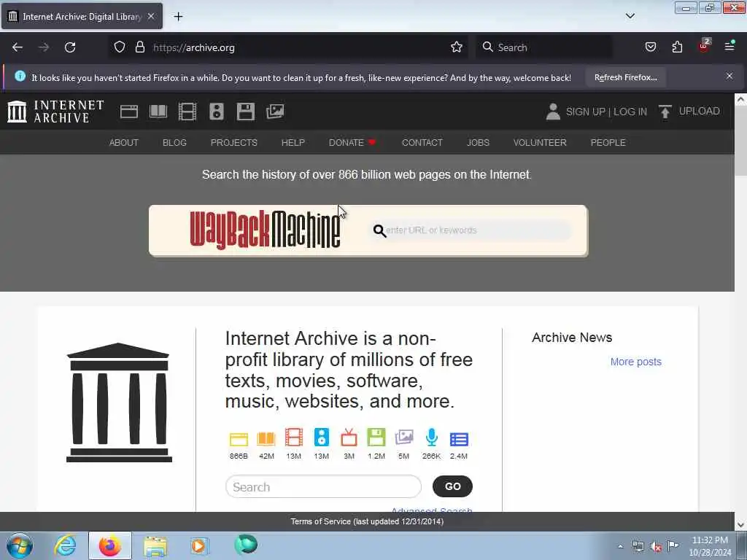Open the BLOG menu item
This screenshot has height=560, width=747.
pyautogui.click(x=174, y=142)
